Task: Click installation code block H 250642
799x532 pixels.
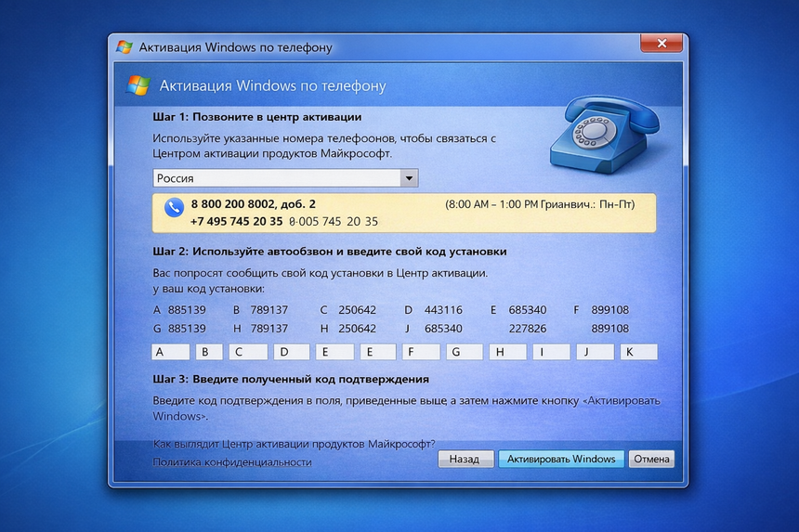Action: 348,329
